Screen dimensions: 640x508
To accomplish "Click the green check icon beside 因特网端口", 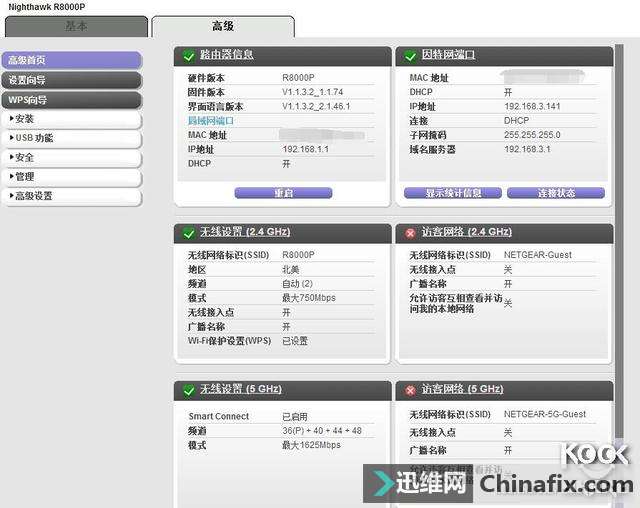I will click(410, 55).
